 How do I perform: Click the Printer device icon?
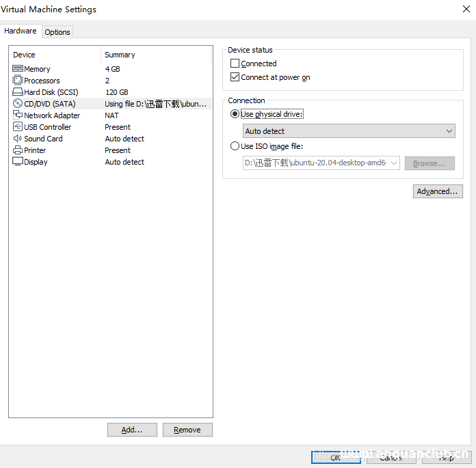click(x=18, y=150)
